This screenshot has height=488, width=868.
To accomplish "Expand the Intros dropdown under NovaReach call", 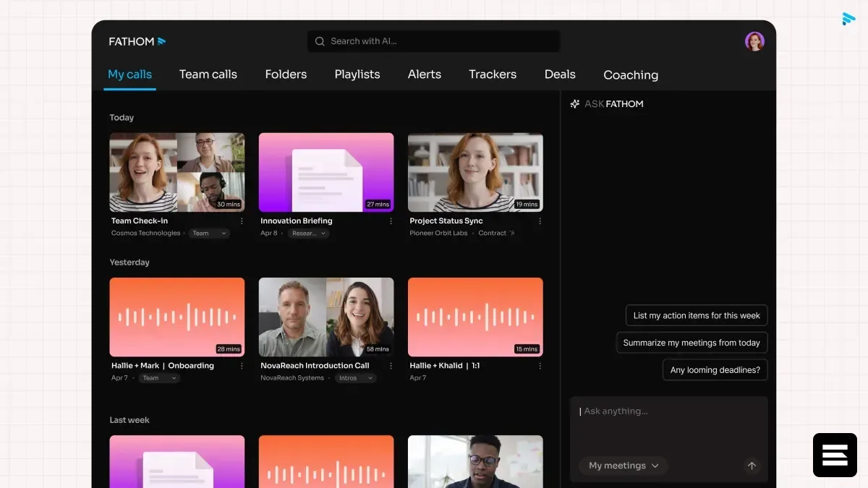I will tap(356, 378).
